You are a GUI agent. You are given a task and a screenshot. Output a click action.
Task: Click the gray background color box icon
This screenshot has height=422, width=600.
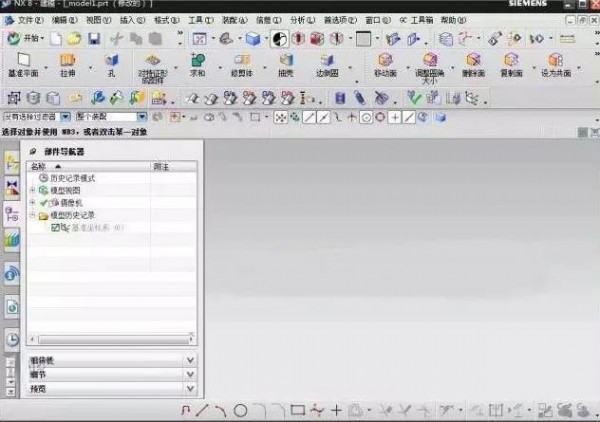coord(363,39)
